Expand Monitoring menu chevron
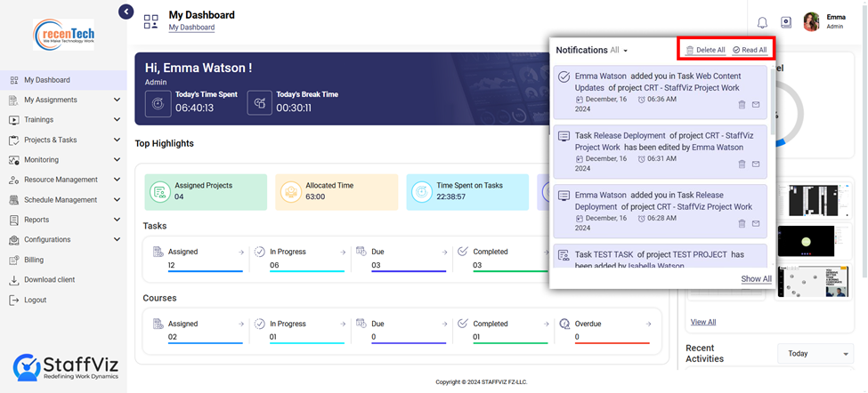The width and height of the screenshot is (868, 393). click(x=117, y=160)
